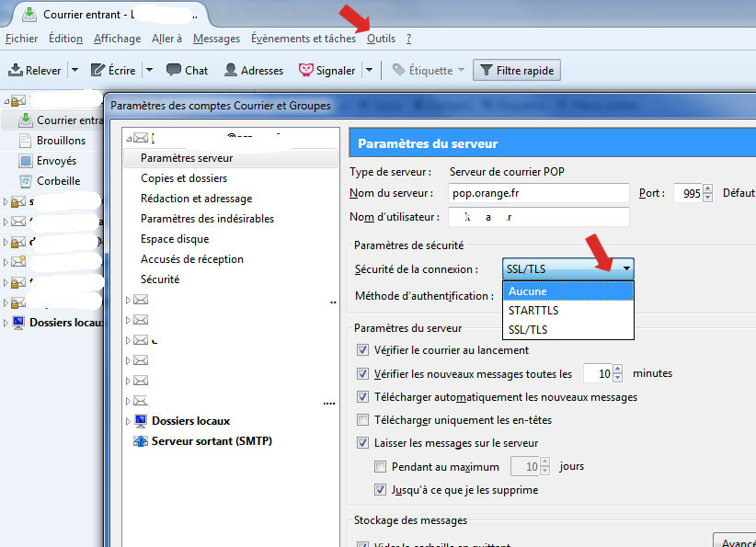The height and width of the screenshot is (547, 756).
Task: Expand the Dossiers locaux tree in settings
Action: coord(129,421)
